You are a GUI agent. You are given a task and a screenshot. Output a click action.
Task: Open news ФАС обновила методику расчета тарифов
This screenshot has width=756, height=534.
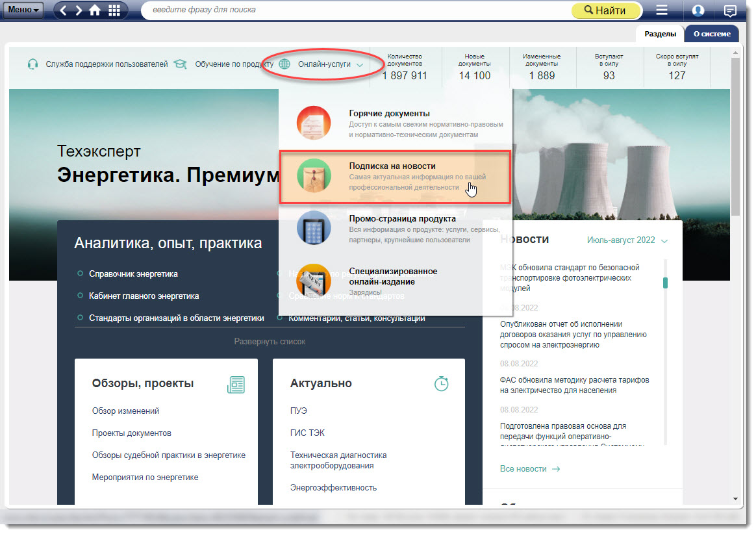click(574, 385)
